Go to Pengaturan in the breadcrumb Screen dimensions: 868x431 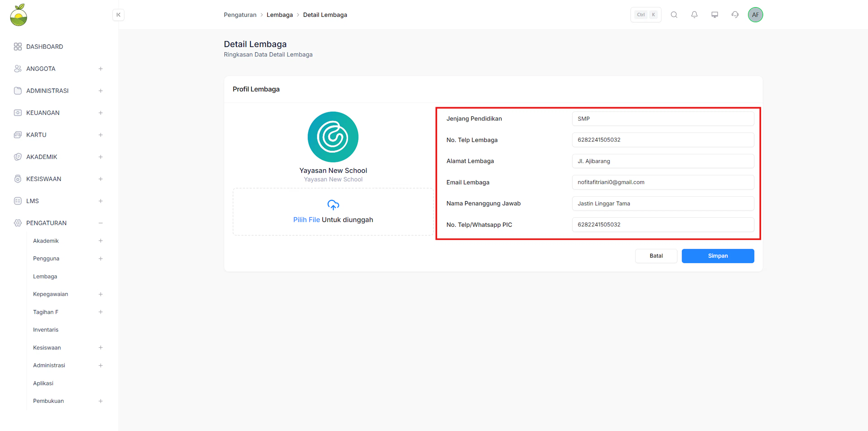[240, 15]
